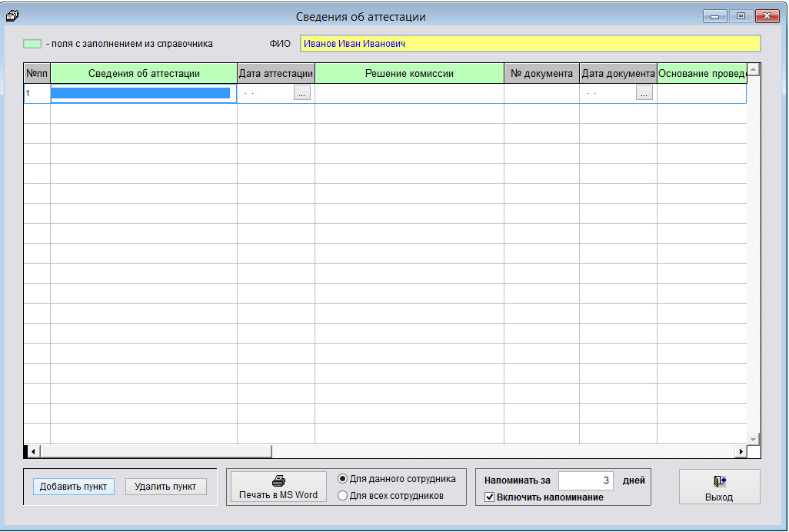Select 'Для всех сотрудников' radio option
789x532 pixels.
[x=343, y=496]
